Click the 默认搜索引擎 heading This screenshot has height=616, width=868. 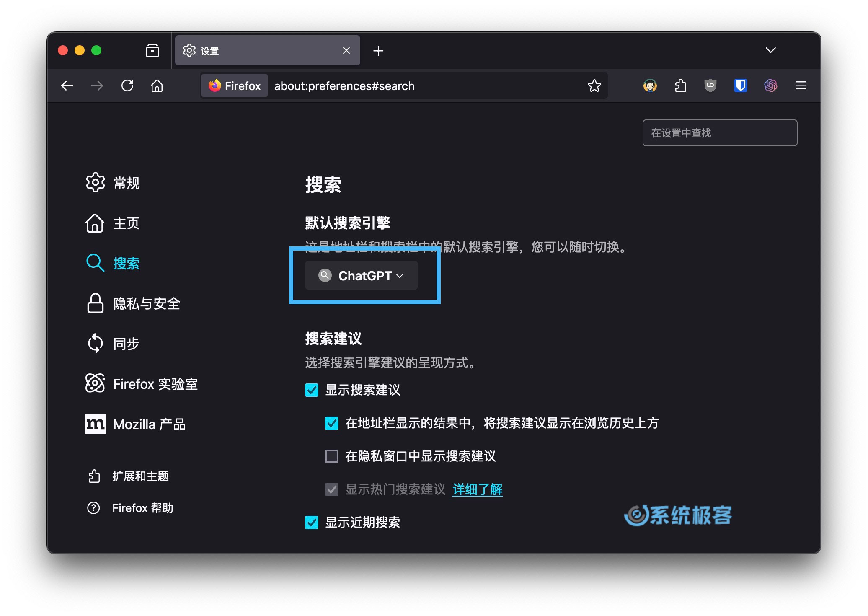pos(348,223)
